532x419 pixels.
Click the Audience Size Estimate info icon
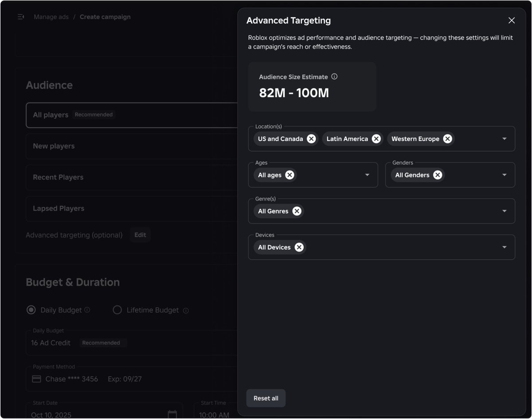tap(334, 76)
